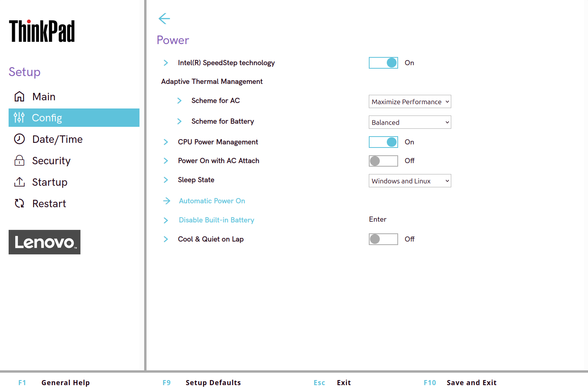Click the Adaptive Thermal Management label
588x391 pixels.
[212, 82]
